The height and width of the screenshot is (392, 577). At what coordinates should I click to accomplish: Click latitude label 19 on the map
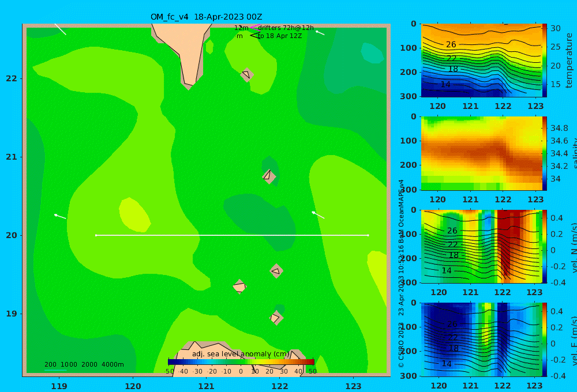point(12,314)
